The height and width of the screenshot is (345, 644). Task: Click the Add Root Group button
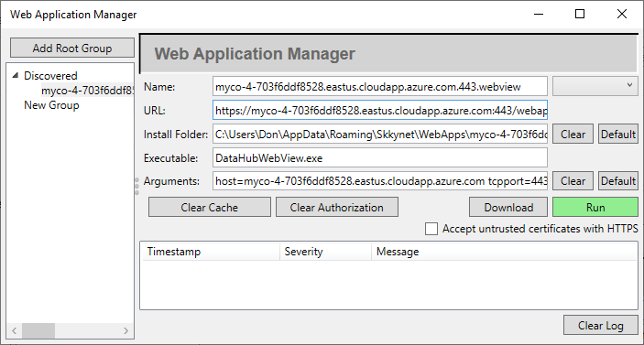tap(72, 48)
